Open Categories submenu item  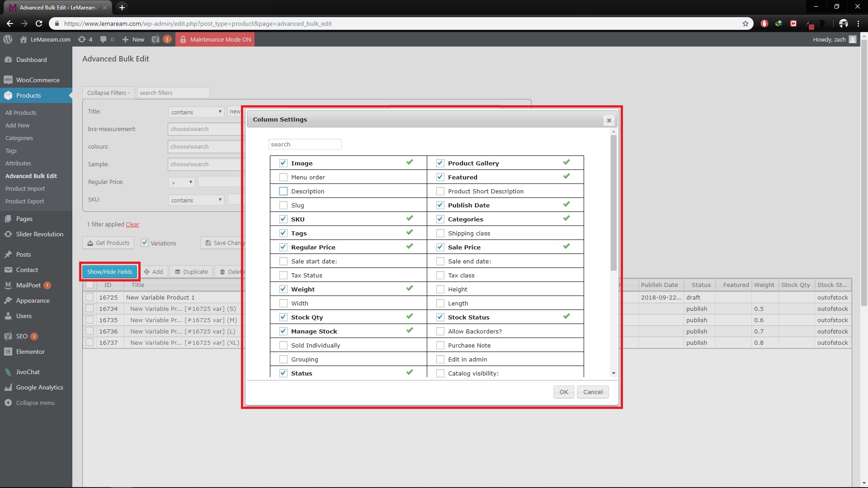pos(19,138)
